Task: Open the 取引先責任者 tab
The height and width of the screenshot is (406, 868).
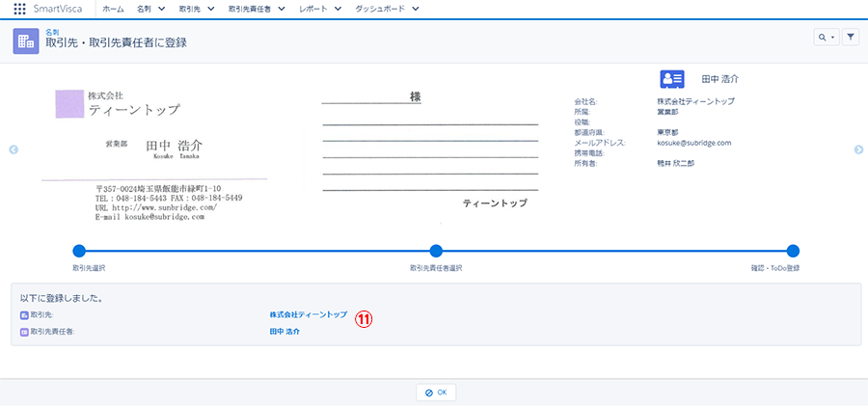Action: tap(249, 9)
